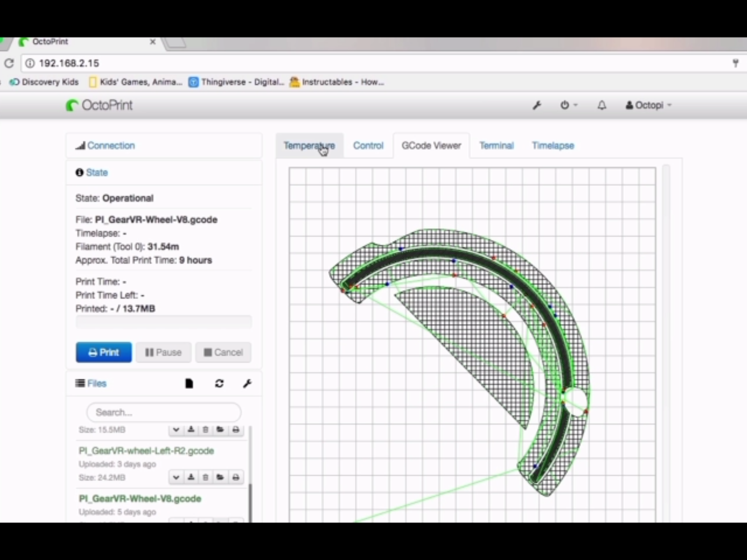This screenshot has height=560, width=747.
Task: Create new file icon in Files header
Action: tap(189, 384)
